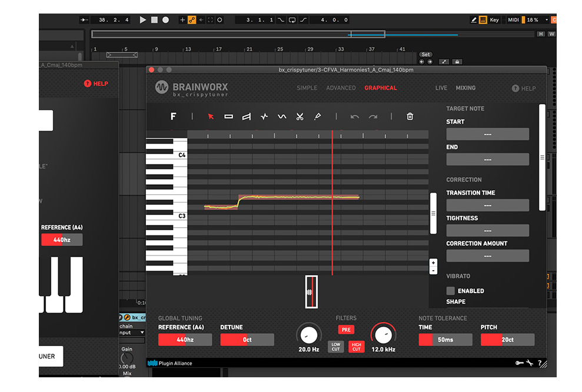The width and height of the screenshot is (582, 392).
Task: Click the vertical zoom minus button
Action: (x=433, y=271)
